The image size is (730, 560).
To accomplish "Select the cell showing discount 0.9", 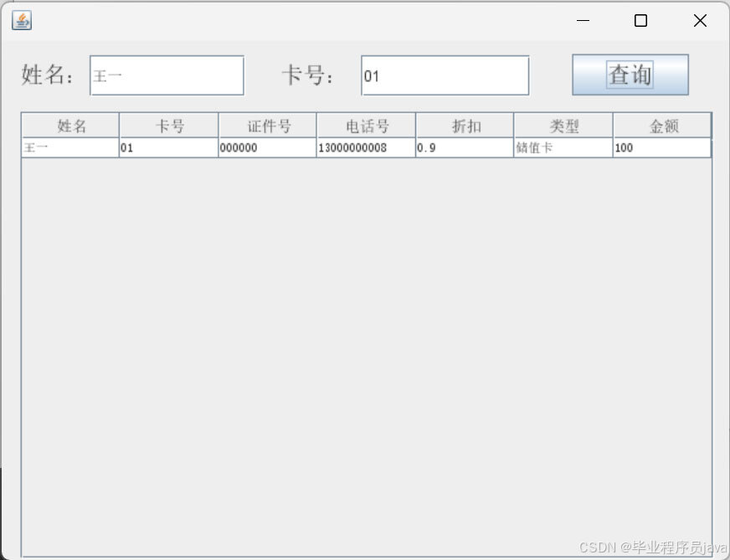I will pos(464,147).
